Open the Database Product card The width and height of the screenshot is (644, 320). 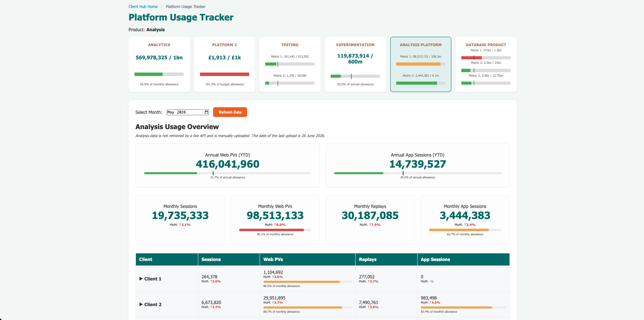pos(486,64)
